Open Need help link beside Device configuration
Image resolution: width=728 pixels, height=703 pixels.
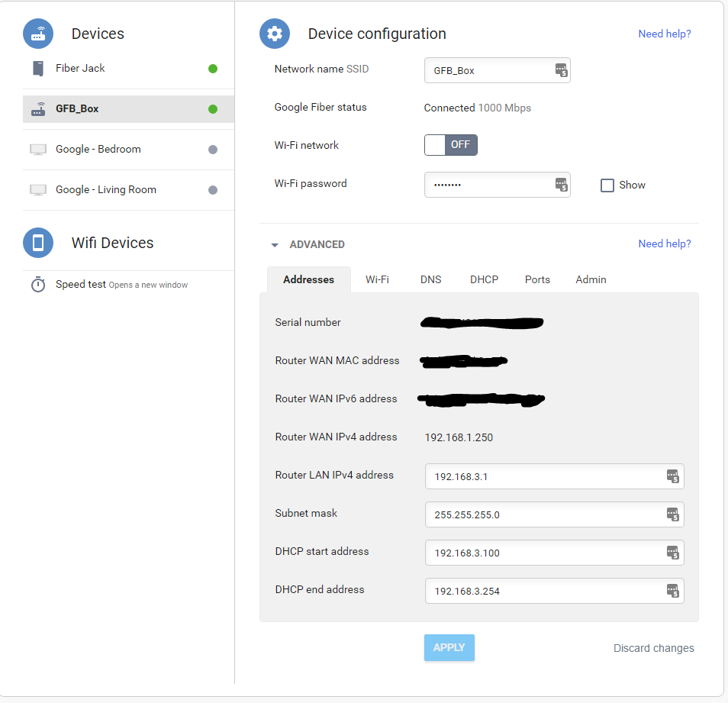tap(664, 34)
